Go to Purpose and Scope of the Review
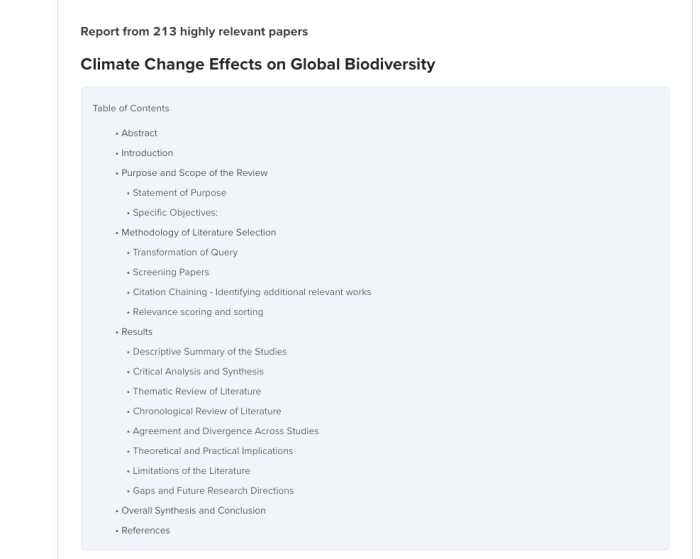 (195, 173)
